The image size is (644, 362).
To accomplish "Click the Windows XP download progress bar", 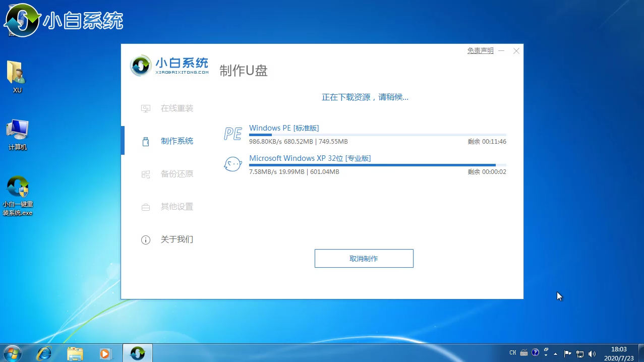I will point(377,165).
